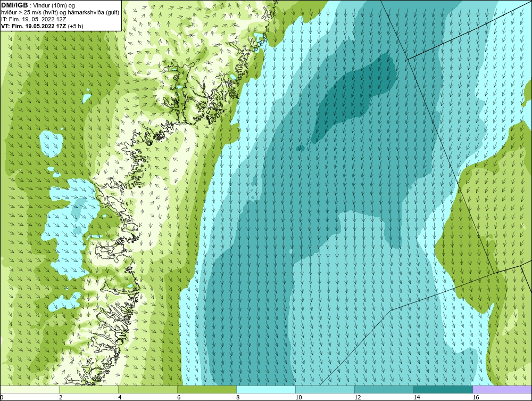Click the 4–6 m/s green legend swatch
Image resolution: width=532 pixels, height=401 pixels.
148,389
